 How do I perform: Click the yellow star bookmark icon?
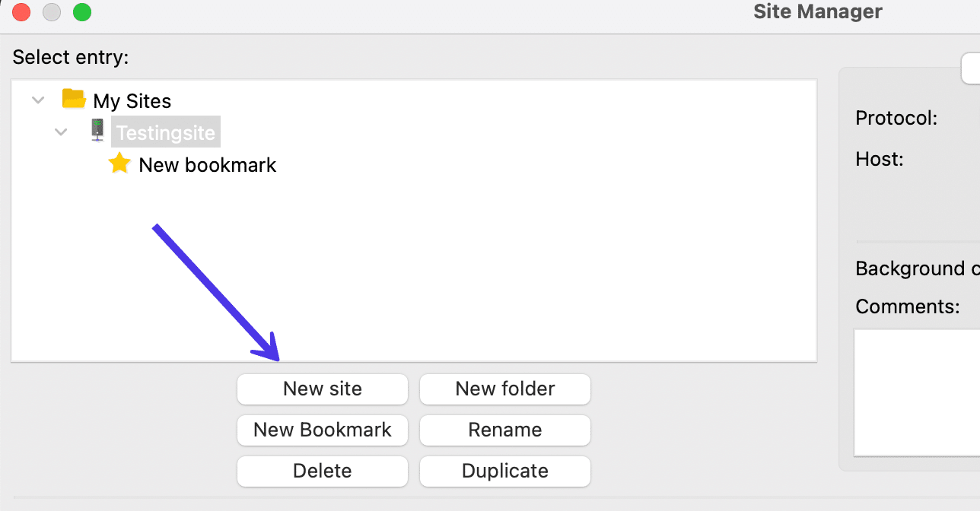(x=119, y=163)
